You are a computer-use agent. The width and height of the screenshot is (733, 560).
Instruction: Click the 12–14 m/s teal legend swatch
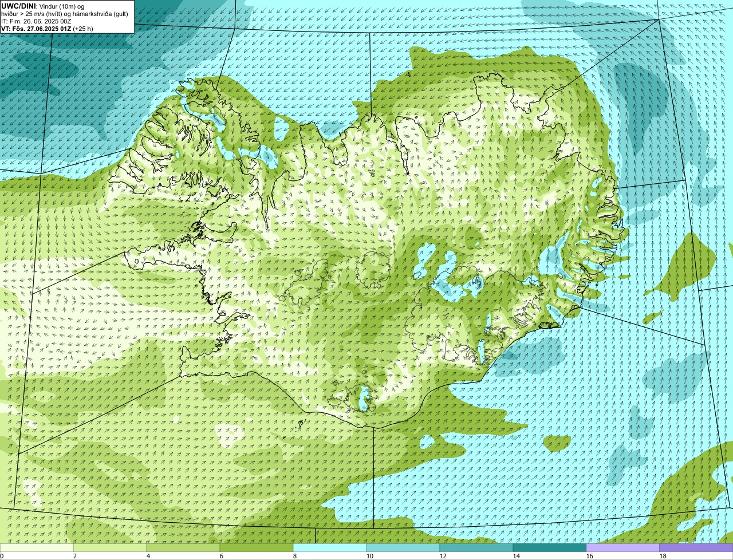pos(476,547)
